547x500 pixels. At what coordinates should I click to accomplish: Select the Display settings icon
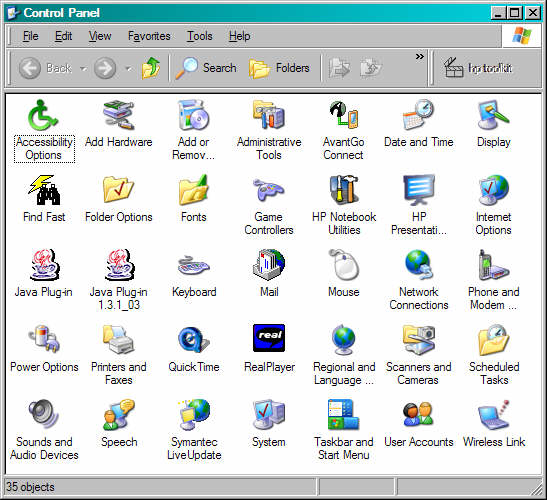click(494, 115)
